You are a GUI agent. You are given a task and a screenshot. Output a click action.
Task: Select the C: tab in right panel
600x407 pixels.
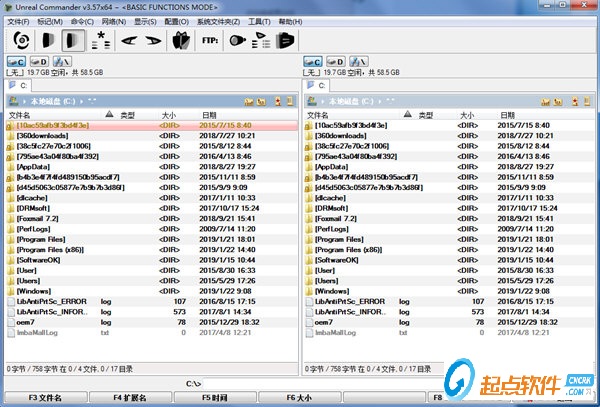(x=316, y=85)
